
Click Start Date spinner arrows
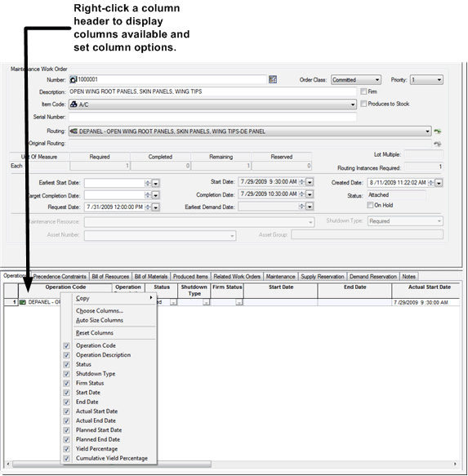click(x=302, y=182)
